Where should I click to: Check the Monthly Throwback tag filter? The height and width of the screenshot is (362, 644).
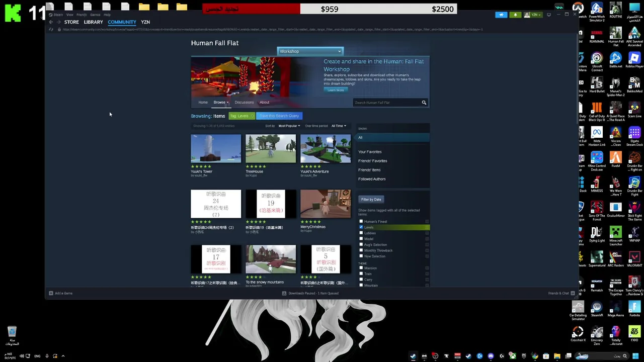[361, 250]
